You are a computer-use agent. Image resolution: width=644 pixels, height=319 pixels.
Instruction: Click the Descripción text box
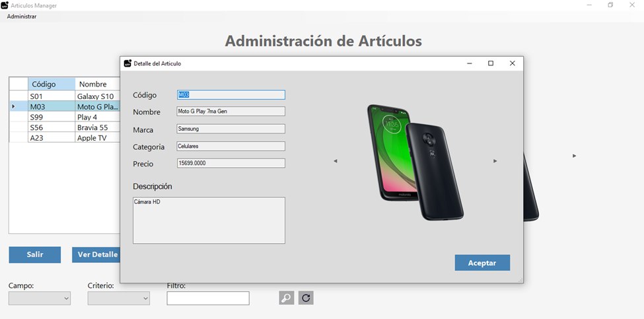(x=209, y=220)
